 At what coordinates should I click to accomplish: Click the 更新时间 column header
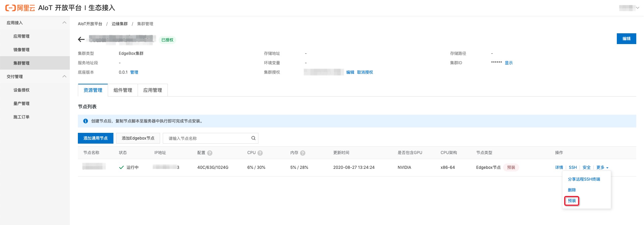click(x=341, y=153)
